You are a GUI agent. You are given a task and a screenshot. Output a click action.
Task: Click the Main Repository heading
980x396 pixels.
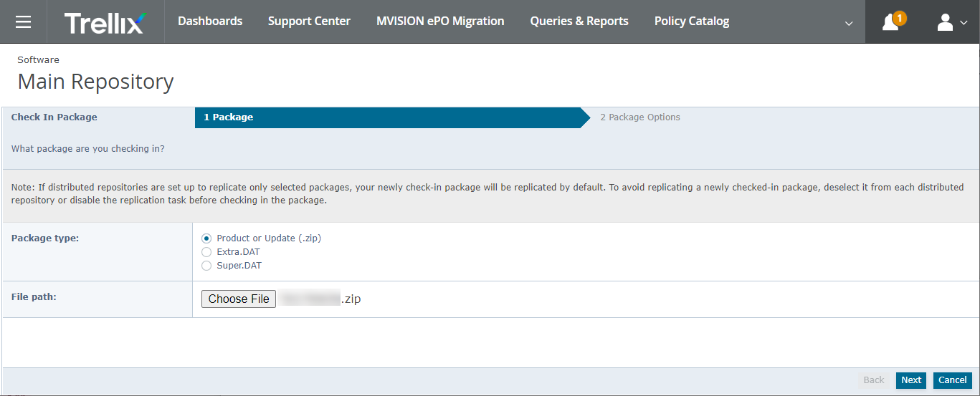coord(95,82)
